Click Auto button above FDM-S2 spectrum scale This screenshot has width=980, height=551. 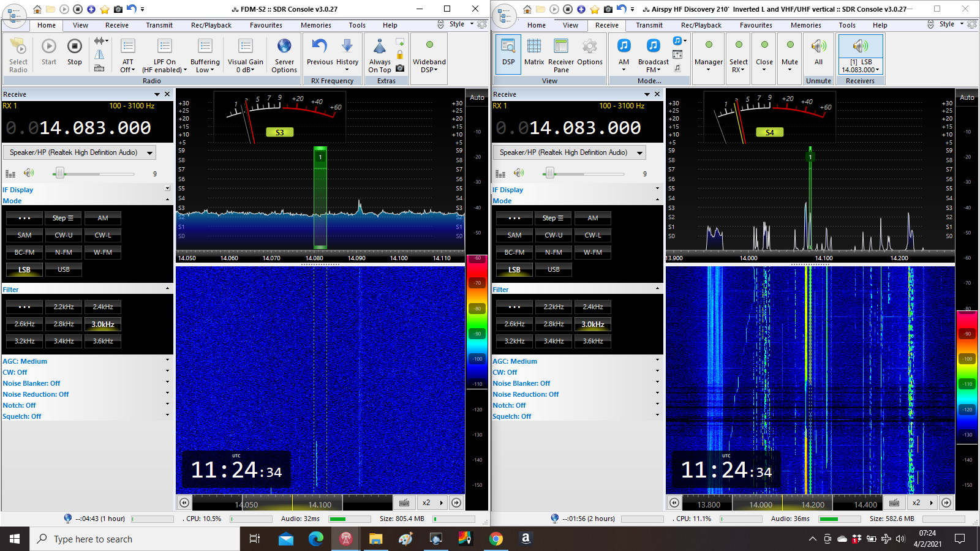477,97
